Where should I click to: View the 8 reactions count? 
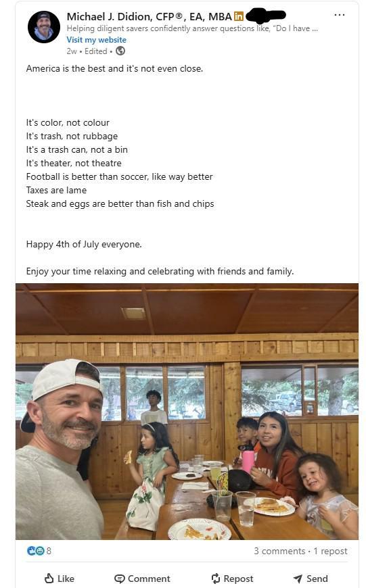pos(49,551)
